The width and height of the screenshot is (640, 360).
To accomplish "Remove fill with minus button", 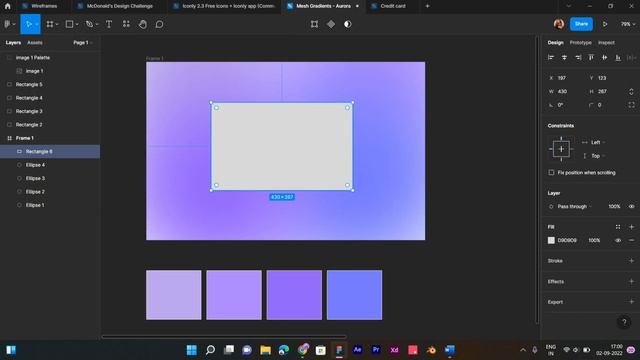I will (631, 240).
